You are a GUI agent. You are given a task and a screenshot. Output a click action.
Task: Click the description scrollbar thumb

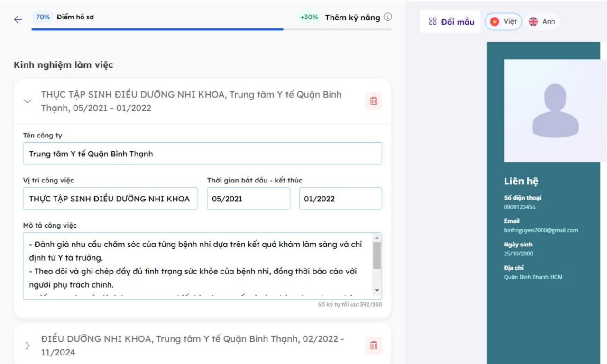(377, 255)
